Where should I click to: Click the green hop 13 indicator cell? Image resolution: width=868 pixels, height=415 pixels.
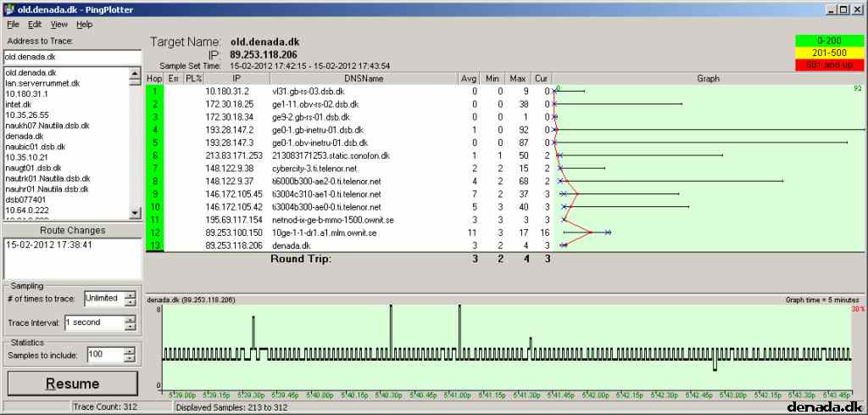pos(155,245)
